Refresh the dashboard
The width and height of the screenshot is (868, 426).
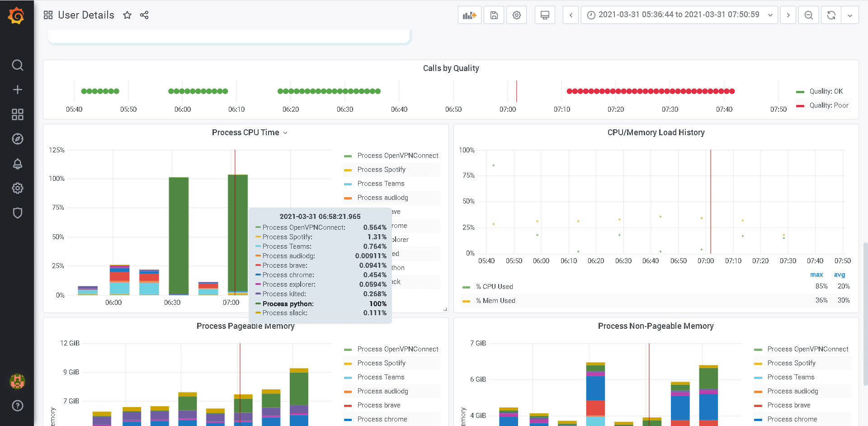831,15
